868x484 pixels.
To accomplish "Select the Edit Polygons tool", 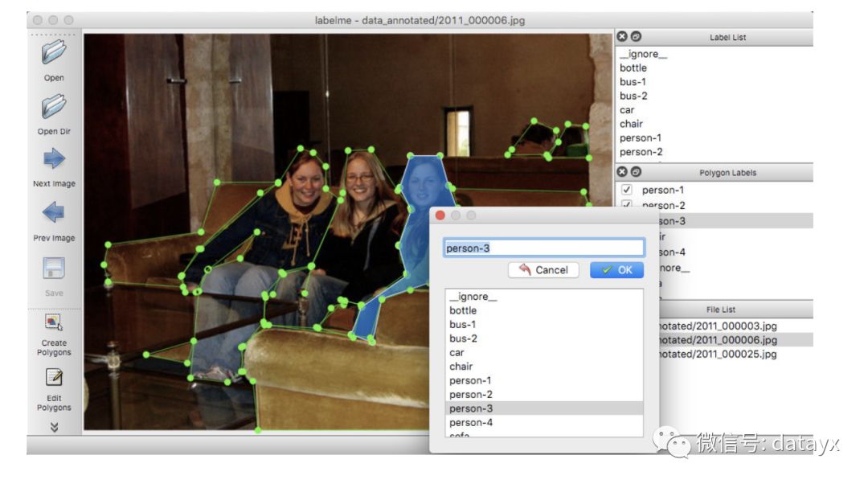I will pos(54,377).
